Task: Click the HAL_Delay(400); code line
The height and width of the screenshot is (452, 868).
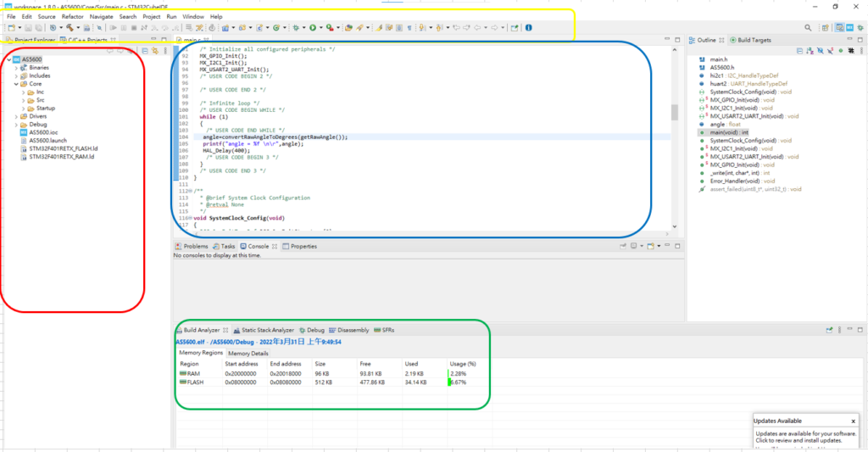Action: (x=226, y=150)
